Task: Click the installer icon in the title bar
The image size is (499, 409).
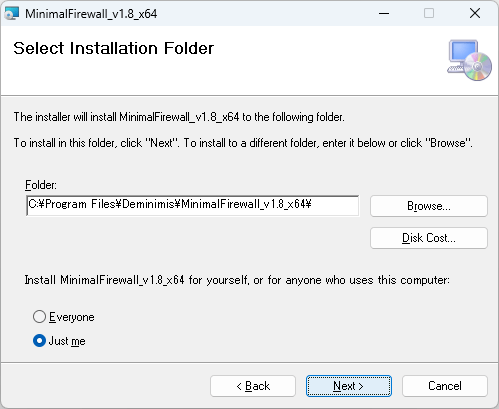Action: [12, 14]
